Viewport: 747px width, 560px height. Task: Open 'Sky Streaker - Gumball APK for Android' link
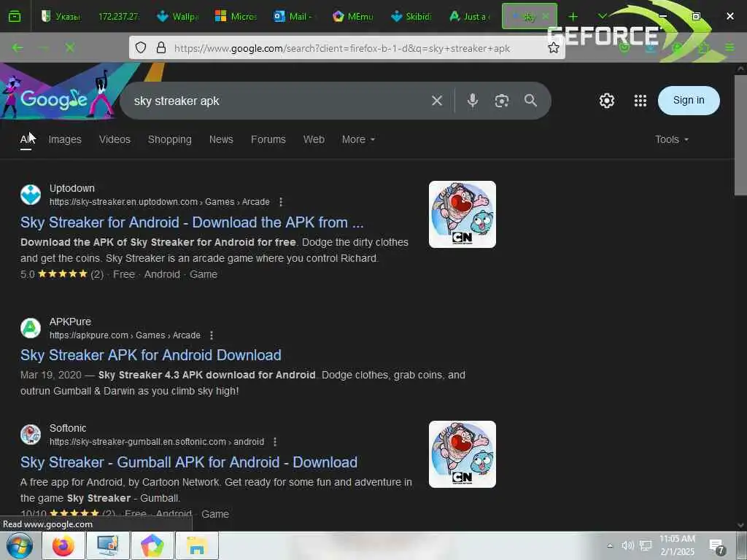click(189, 462)
